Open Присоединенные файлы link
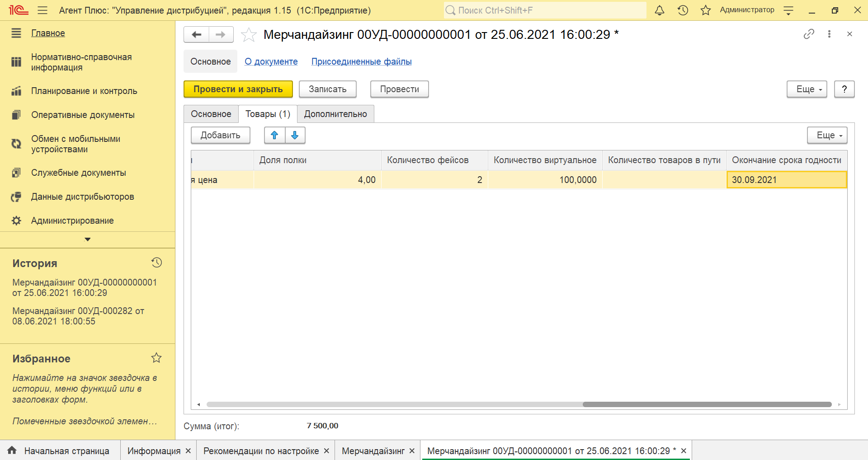 coord(362,61)
